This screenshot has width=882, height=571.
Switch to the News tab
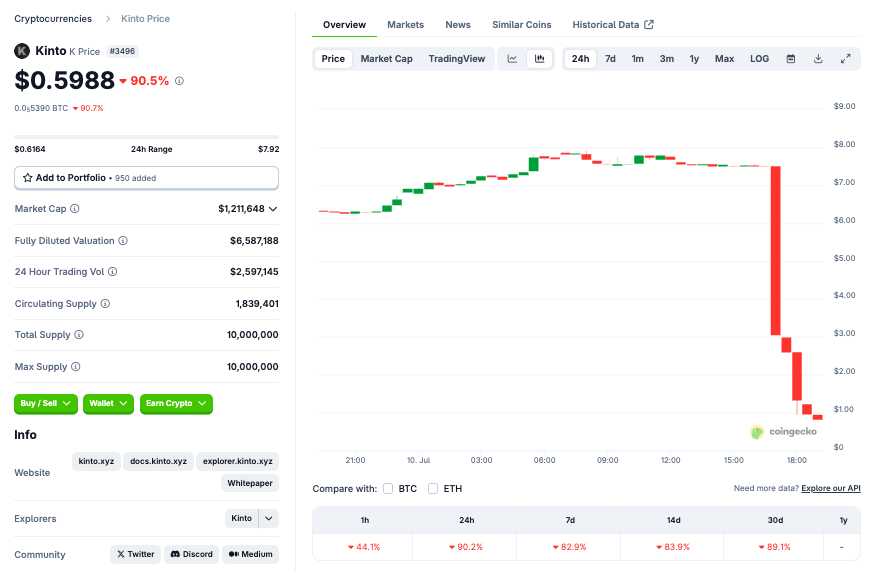pyautogui.click(x=458, y=25)
